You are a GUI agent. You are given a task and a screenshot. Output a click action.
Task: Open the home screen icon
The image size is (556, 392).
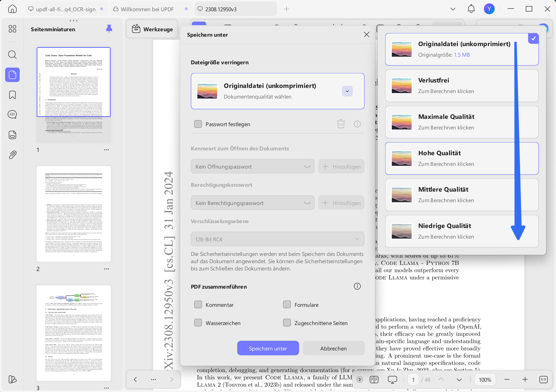12,9
